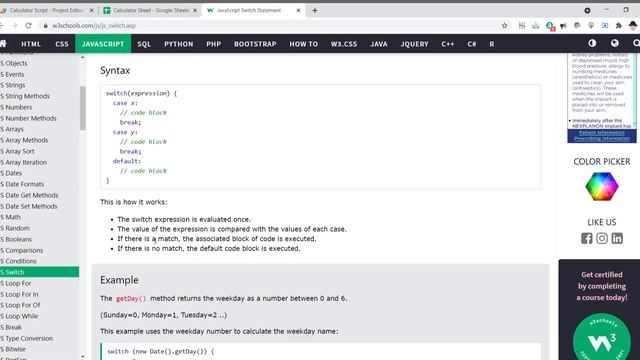Go to the W3Schools home icon
The height and width of the screenshot is (360, 640).
pos(3,44)
